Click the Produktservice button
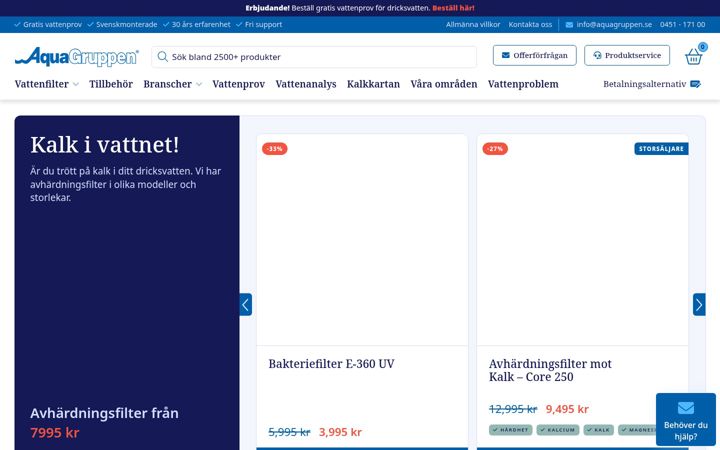Viewport: 720px width, 450px height. 627,56
